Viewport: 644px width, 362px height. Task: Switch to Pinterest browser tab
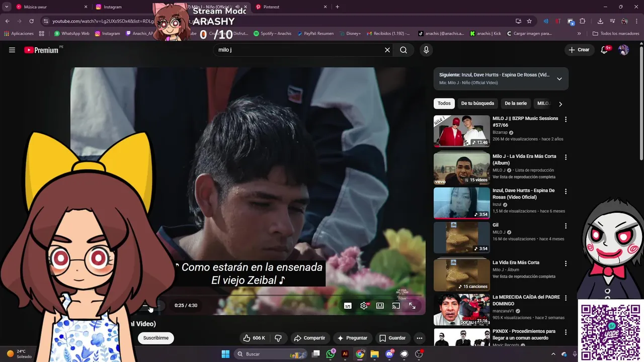tap(291, 7)
